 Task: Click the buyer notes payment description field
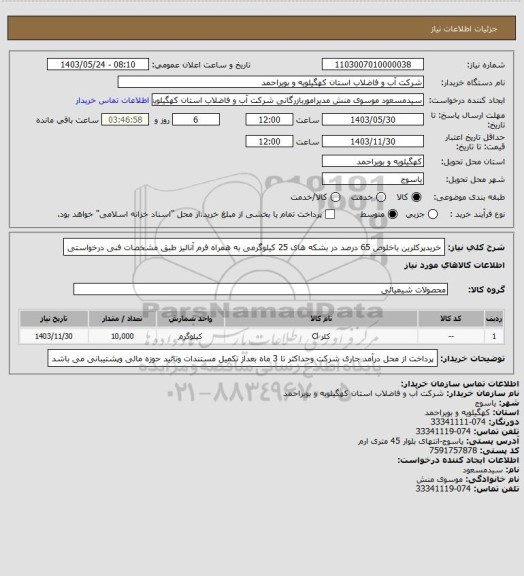(243, 358)
